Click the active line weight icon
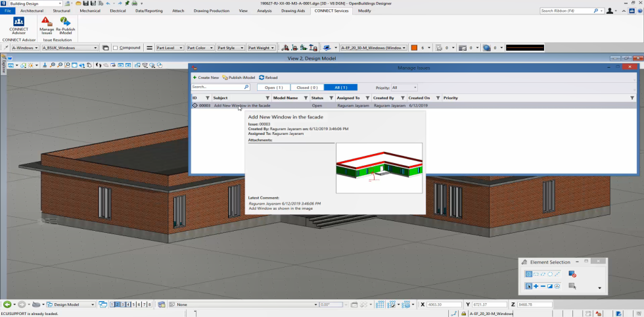644x317 pixels. click(x=462, y=48)
